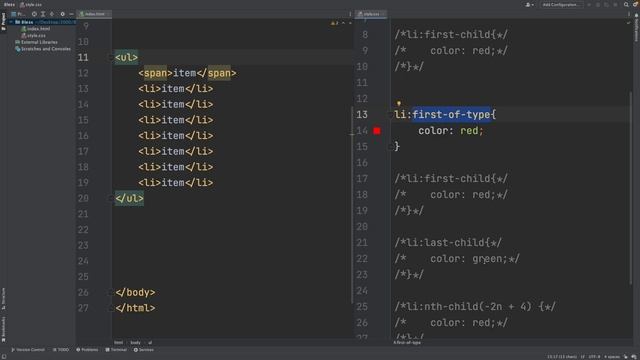Screen dimensions: 640x360
Task: Click the commented li:nth-child(-2n + 4) line
Action: (x=475, y=307)
